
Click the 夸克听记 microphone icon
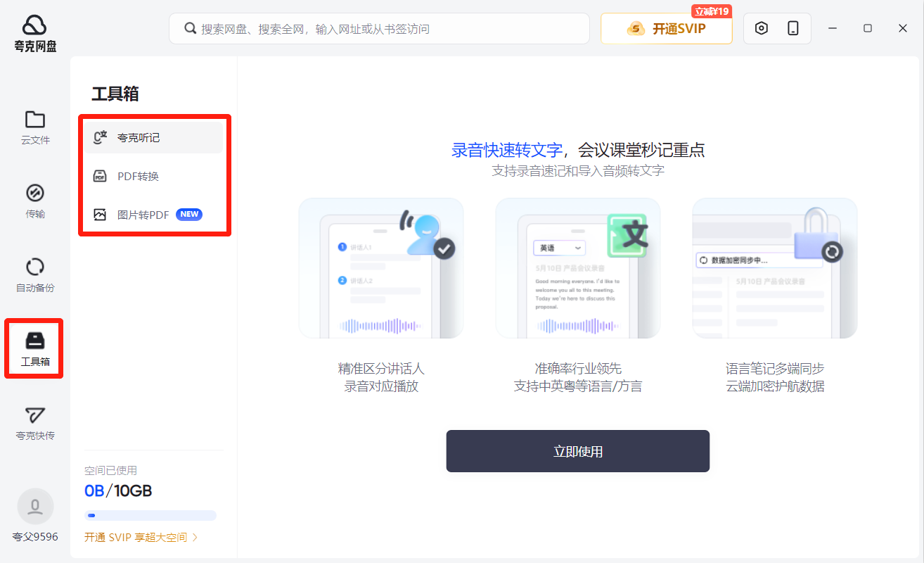(100, 137)
